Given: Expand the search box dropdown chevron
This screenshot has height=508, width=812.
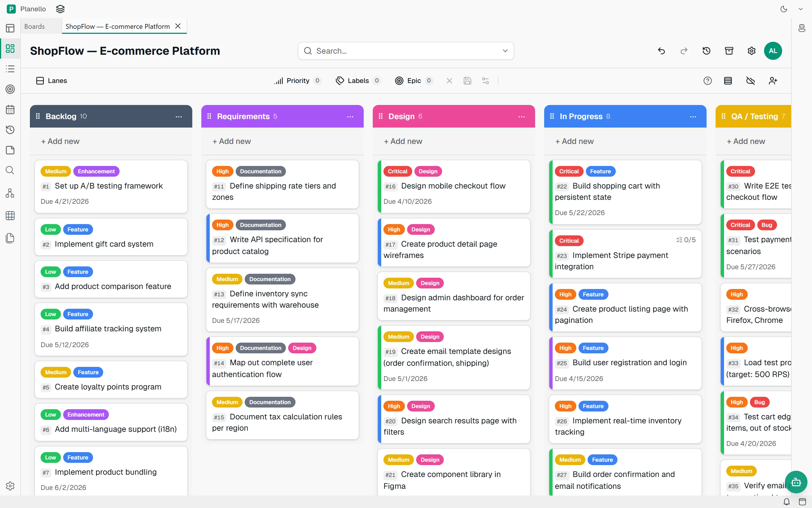Looking at the screenshot, I should (x=505, y=51).
